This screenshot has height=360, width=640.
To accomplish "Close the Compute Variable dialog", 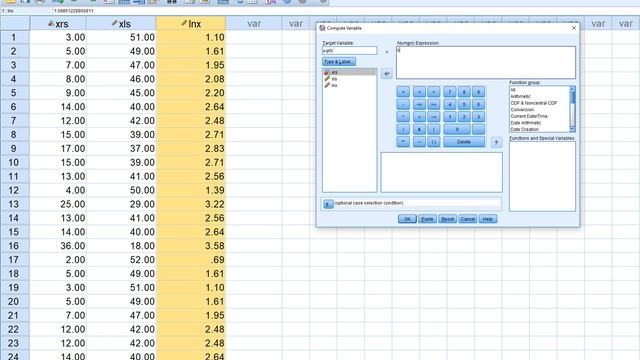I will pos(573,28).
